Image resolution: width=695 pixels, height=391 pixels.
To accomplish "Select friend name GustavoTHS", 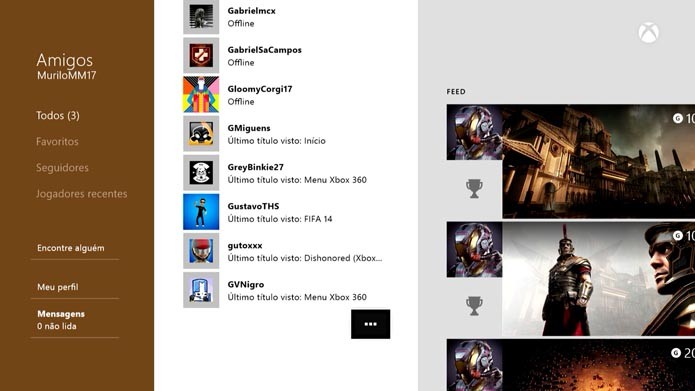I will [x=253, y=206].
